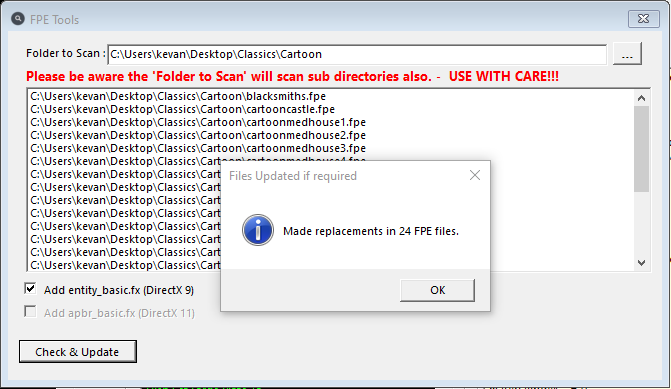
Task: Click the scroll up arrow of file list
Action: click(x=641, y=98)
